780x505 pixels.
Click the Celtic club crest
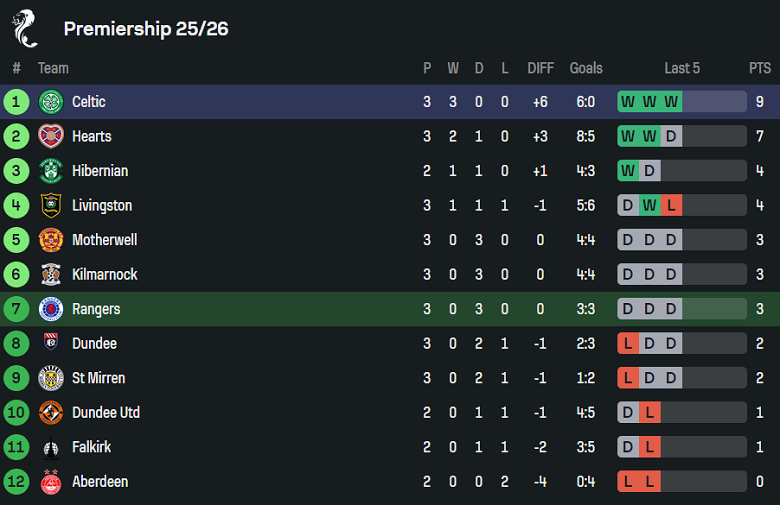pos(51,102)
